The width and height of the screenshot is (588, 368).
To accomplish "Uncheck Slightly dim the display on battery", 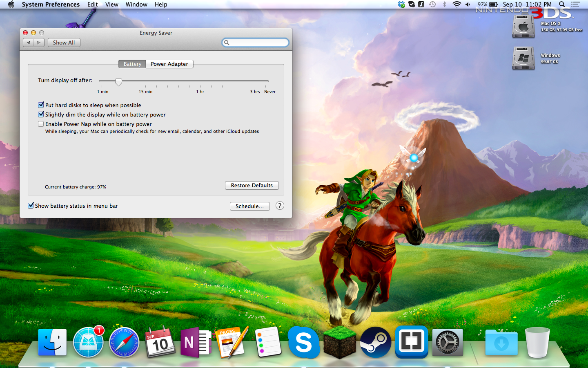I will [x=41, y=114].
